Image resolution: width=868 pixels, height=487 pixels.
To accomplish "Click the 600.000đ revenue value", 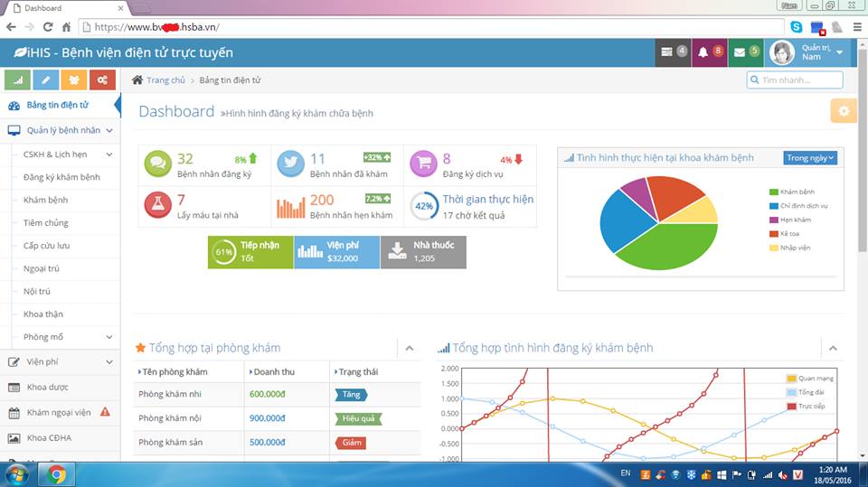I will tap(267, 394).
